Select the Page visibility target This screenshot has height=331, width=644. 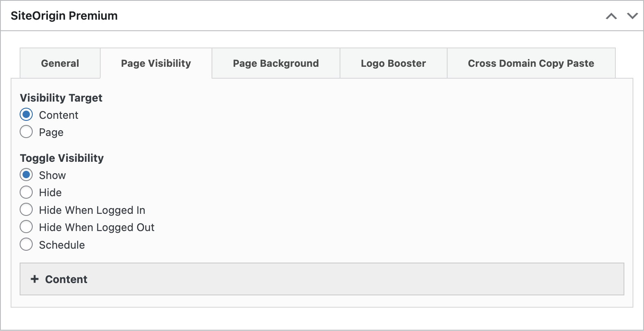click(26, 132)
